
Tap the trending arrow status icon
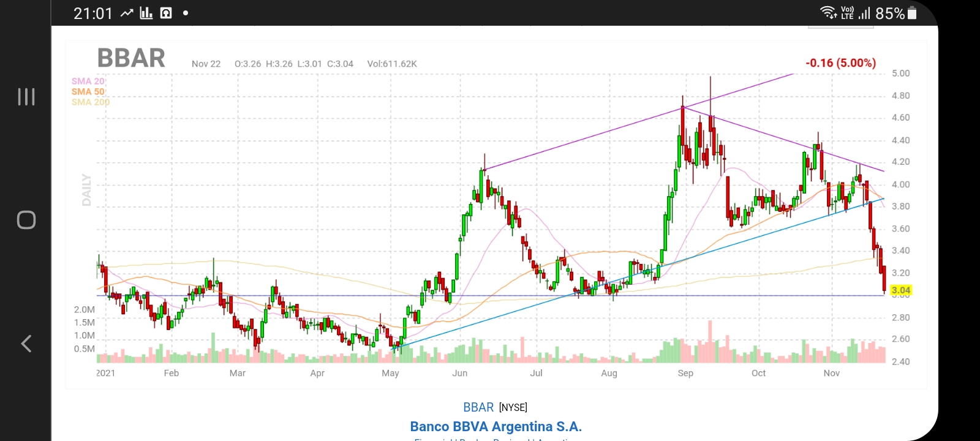pos(127,13)
